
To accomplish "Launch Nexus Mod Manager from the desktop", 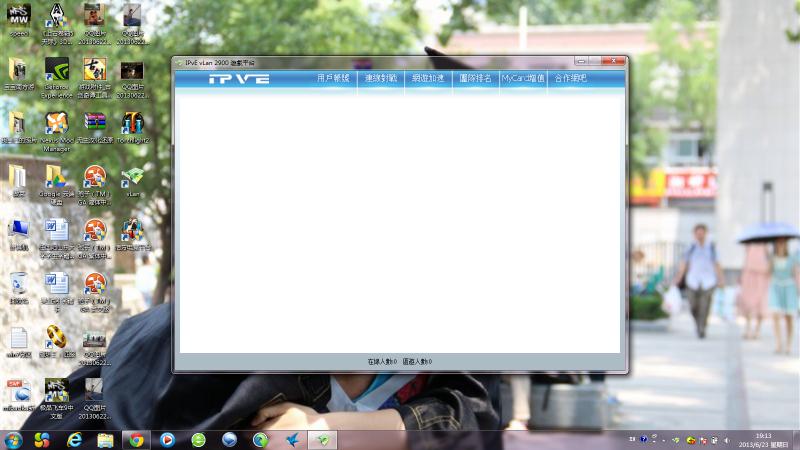I will pyautogui.click(x=57, y=132).
